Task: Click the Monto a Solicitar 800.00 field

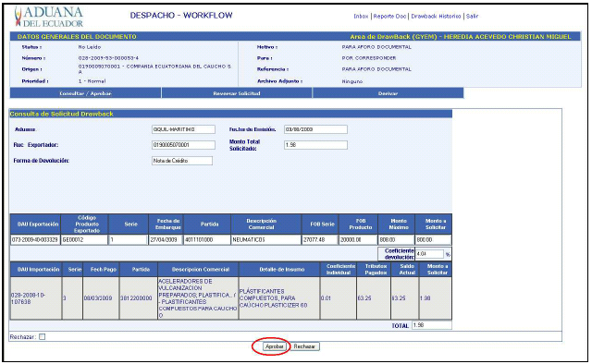Action: pyautogui.click(x=434, y=240)
